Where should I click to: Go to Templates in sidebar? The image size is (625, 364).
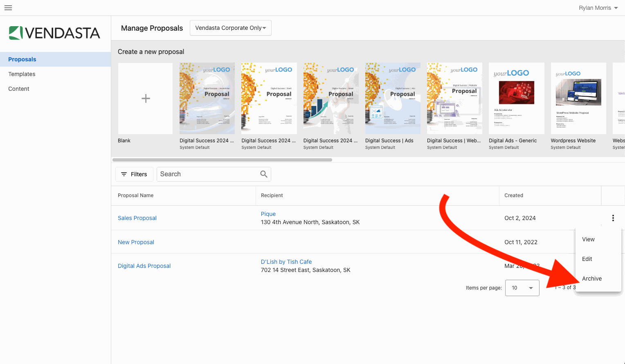point(56,74)
